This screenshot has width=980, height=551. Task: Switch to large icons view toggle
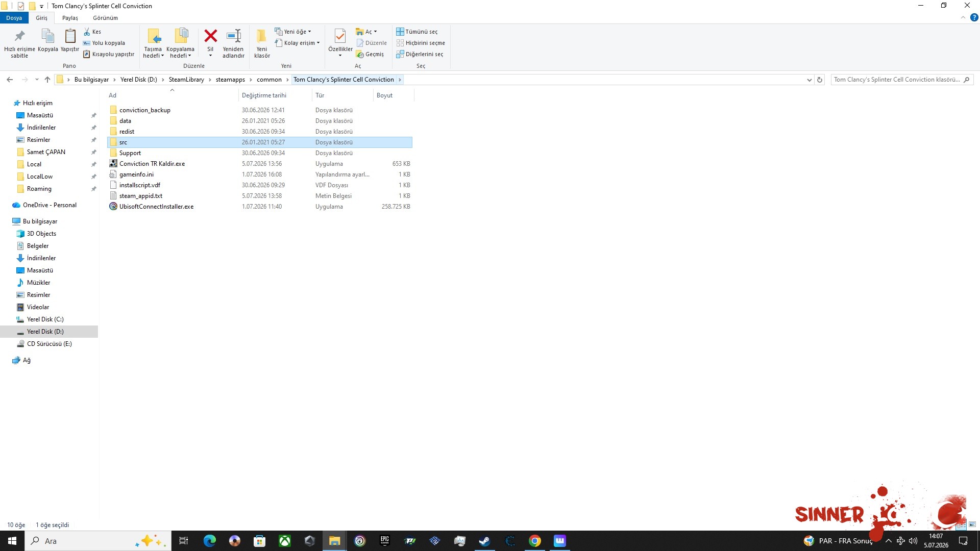[972, 524]
